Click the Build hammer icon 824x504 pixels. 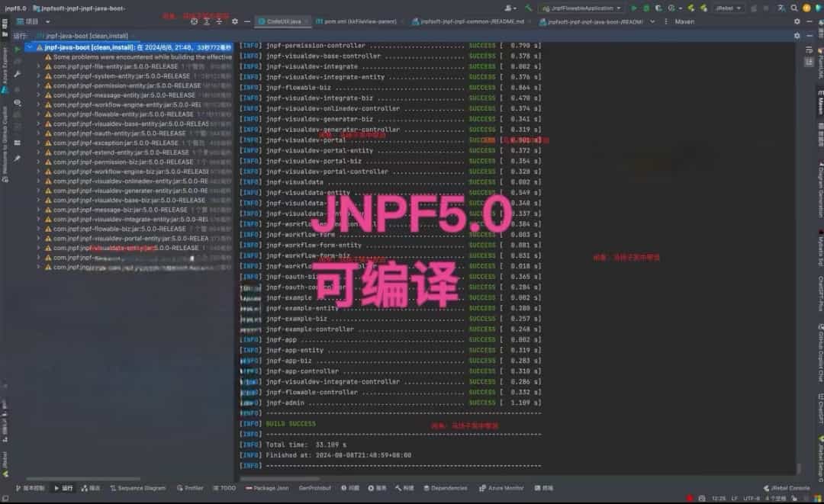[529, 8]
